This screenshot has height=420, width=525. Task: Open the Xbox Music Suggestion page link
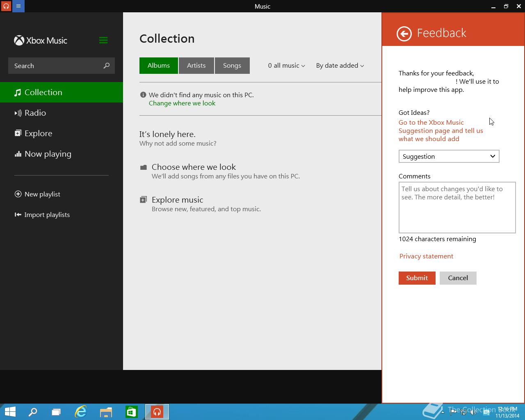[x=441, y=130]
